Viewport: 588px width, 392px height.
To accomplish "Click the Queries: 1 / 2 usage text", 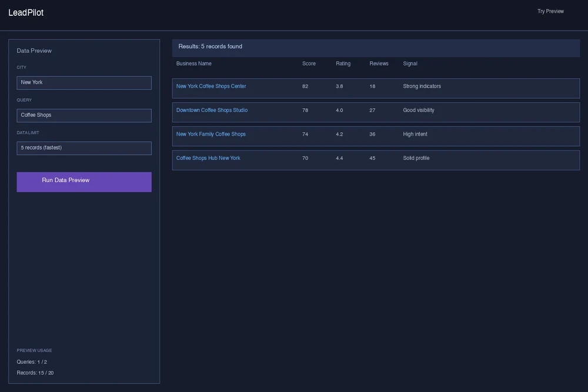I will click(32, 362).
